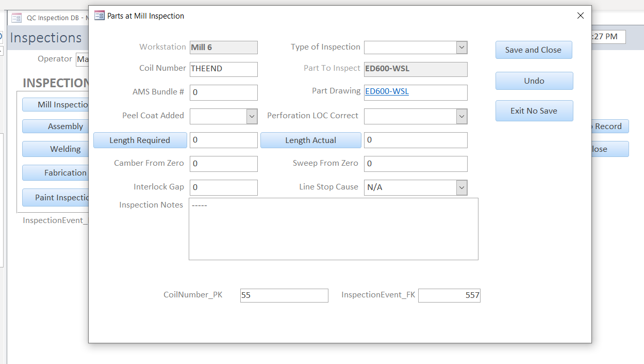Click the Coil Number input field
Viewport: 644px width, 364px height.
[223, 69]
